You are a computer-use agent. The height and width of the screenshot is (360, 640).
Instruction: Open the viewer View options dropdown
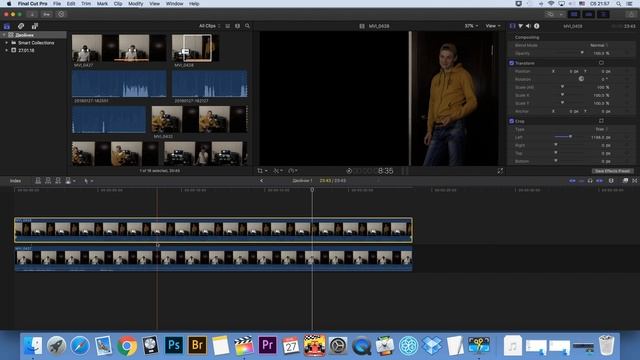[x=493, y=26]
